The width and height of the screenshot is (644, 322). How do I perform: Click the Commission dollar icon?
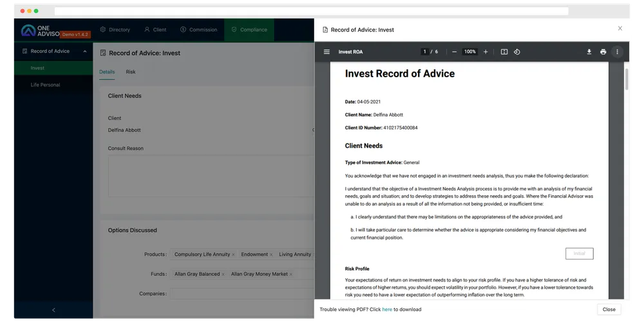click(x=183, y=30)
